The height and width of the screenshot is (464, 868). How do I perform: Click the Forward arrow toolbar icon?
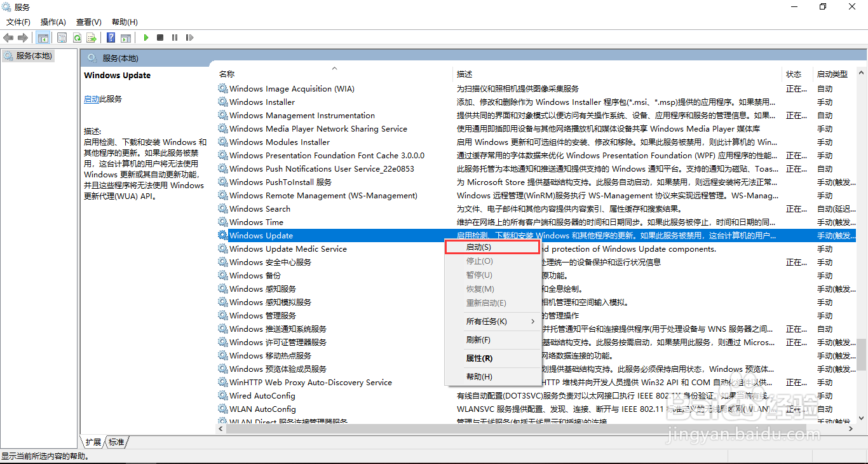(23, 38)
